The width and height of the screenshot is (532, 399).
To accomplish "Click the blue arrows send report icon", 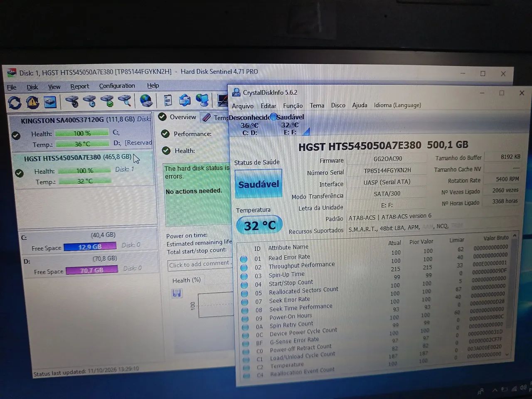I will [185, 100].
